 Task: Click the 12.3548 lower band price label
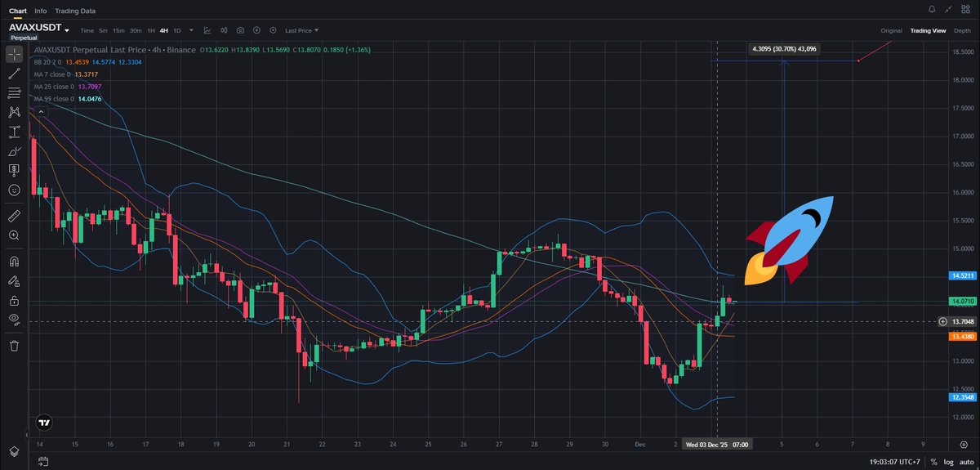coord(962,396)
